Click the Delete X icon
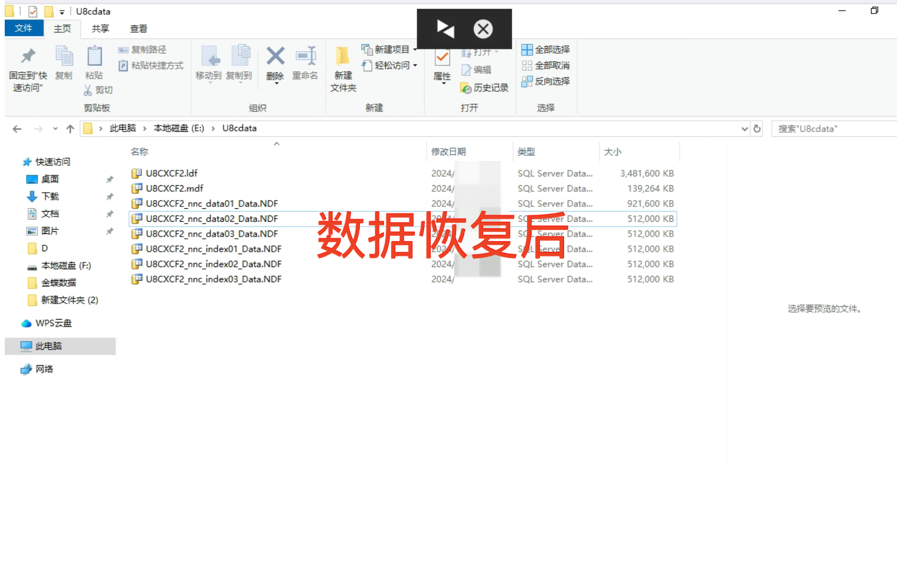The width and height of the screenshot is (924, 565). [x=276, y=57]
